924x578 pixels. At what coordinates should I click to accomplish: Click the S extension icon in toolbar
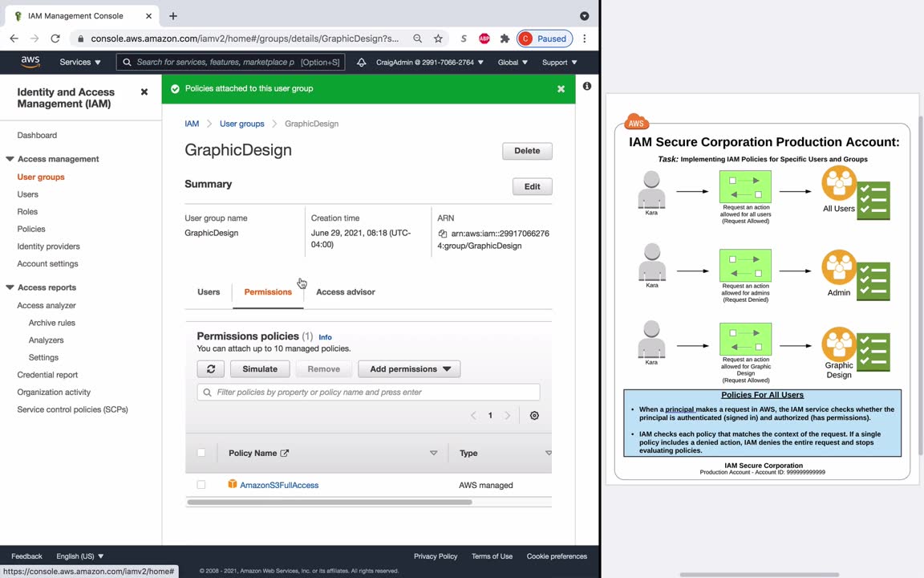tap(464, 39)
